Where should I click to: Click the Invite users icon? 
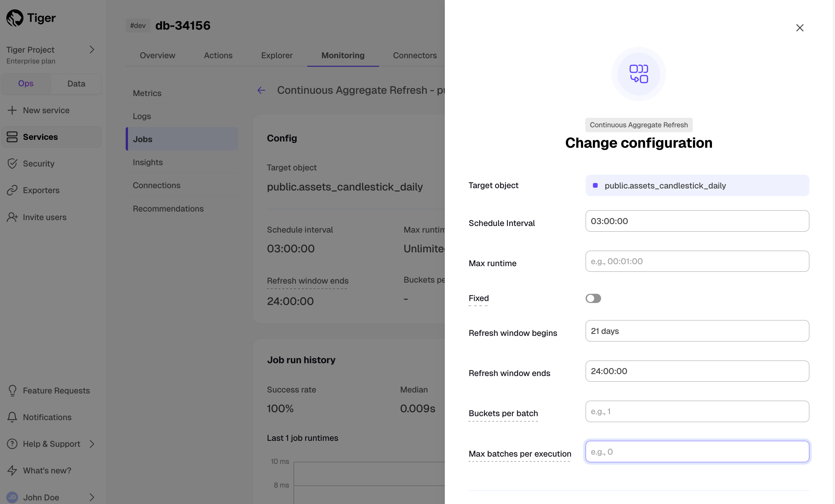(12, 217)
